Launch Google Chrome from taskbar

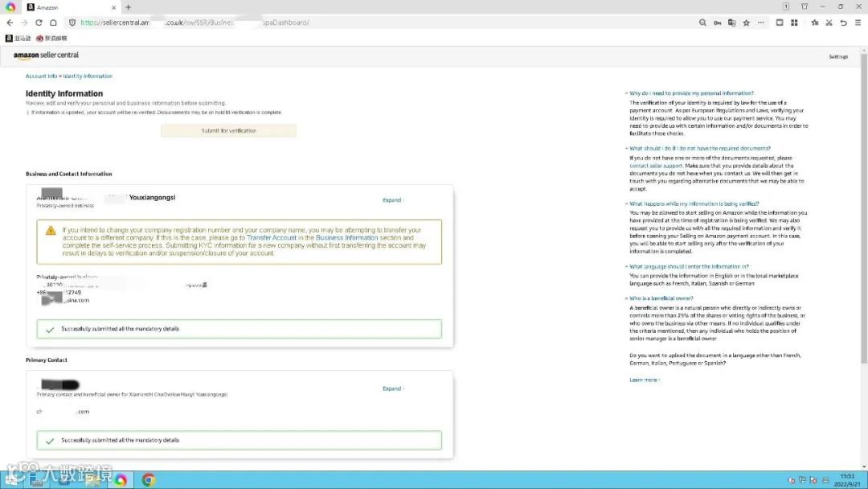coord(149,479)
